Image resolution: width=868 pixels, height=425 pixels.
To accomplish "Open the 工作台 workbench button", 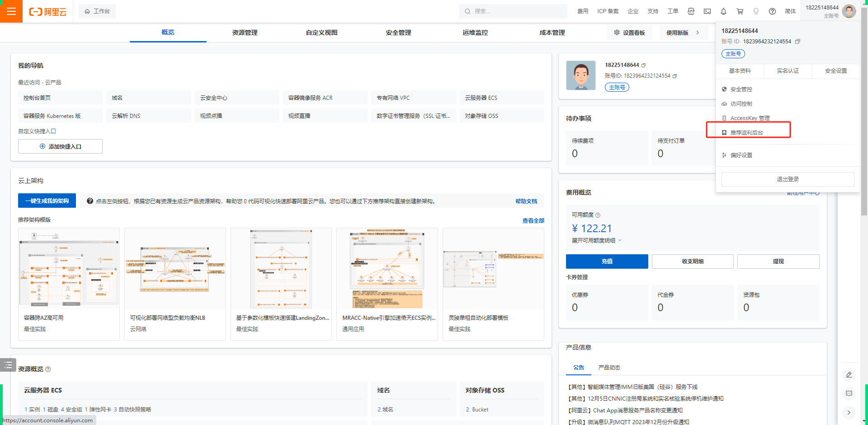I will coord(97,11).
